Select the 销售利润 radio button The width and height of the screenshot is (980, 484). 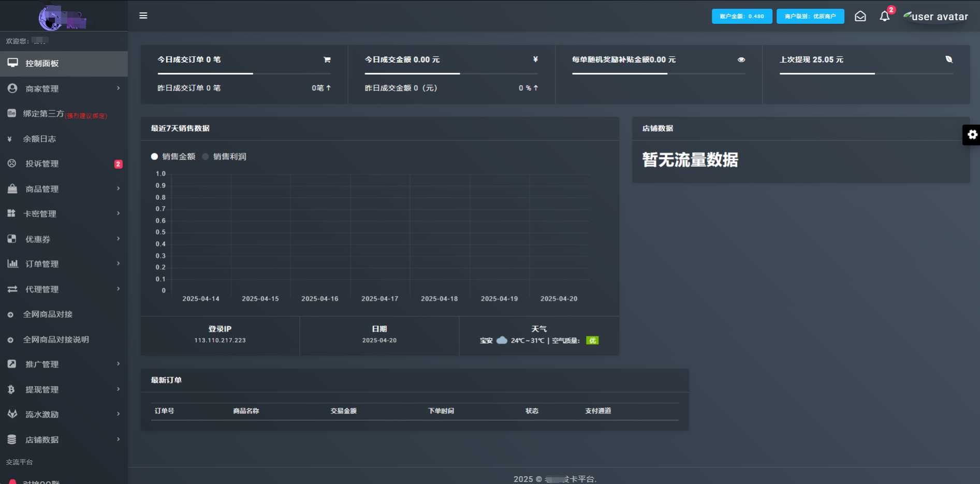pyautogui.click(x=206, y=156)
